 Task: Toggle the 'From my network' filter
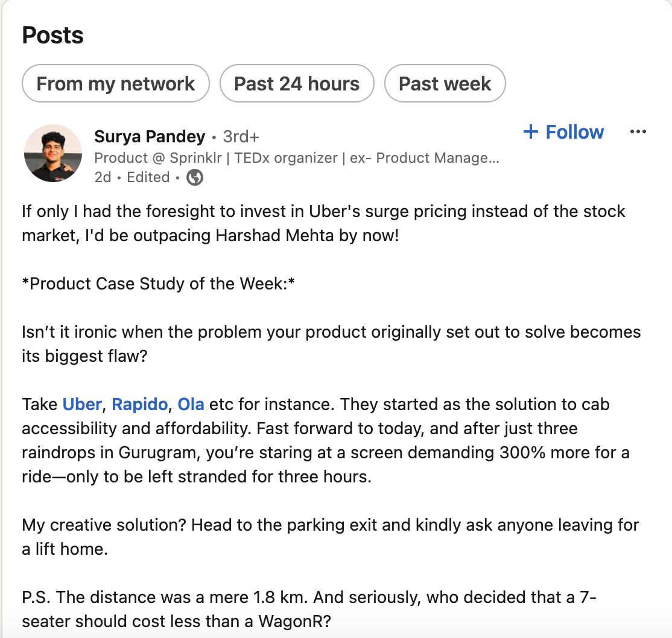[115, 83]
